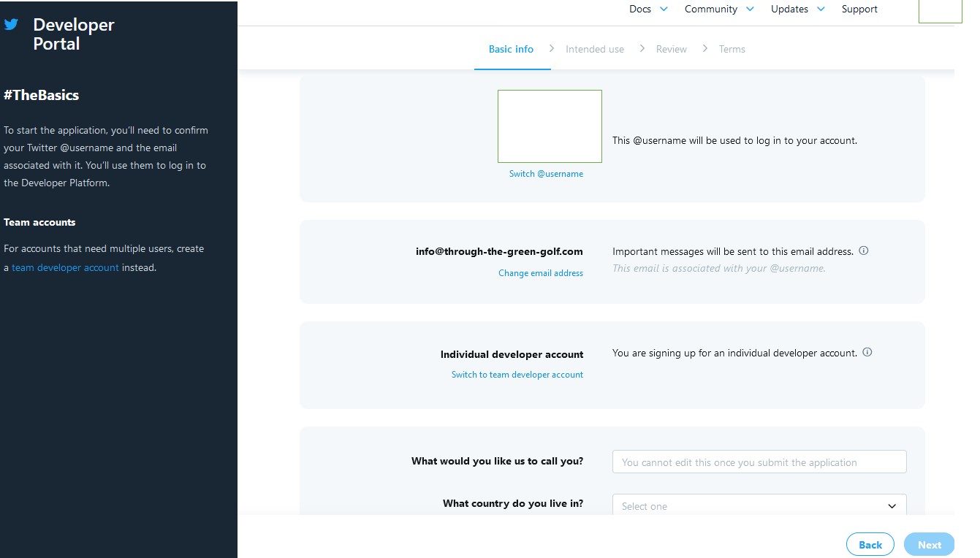The image size is (980, 558).
Task: Click 'This email is associated with your @username' note
Action: [719, 268]
